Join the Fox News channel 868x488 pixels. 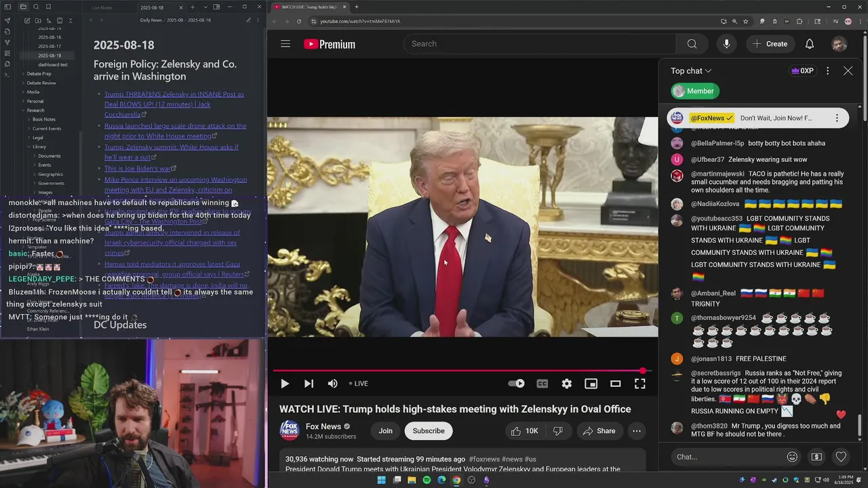pyautogui.click(x=385, y=431)
